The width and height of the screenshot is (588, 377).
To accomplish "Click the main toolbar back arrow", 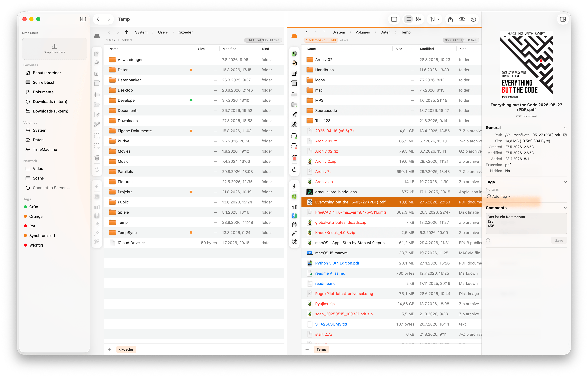I will (x=98, y=19).
